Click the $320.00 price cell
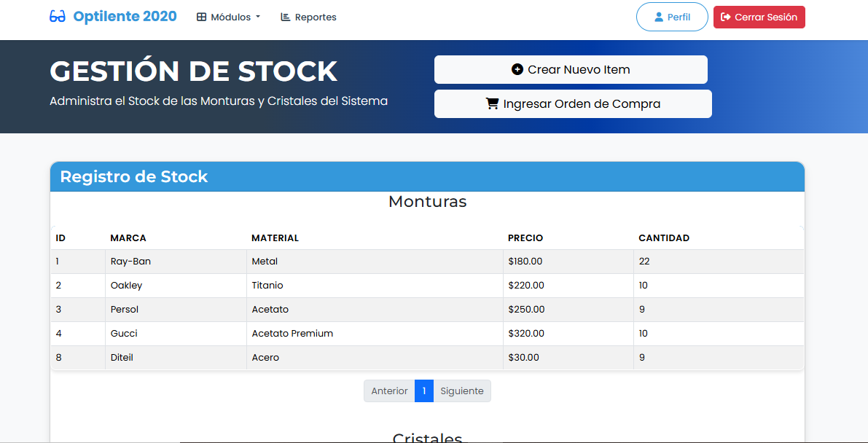Image resolution: width=868 pixels, height=443 pixels. (x=568, y=334)
